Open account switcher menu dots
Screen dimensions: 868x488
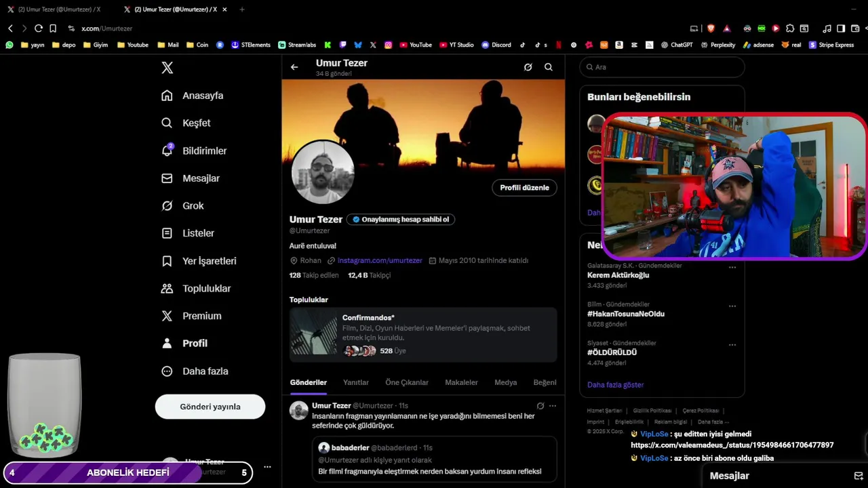[267, 467]
